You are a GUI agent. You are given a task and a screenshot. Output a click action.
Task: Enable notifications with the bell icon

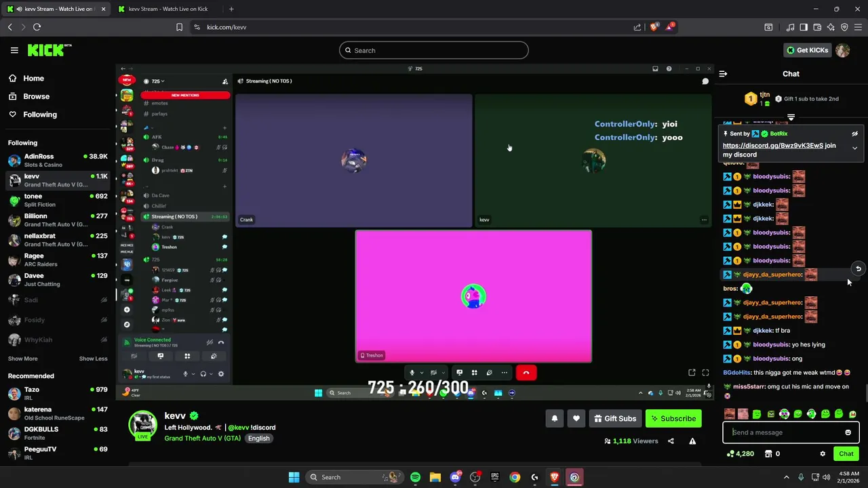[554, 419]
